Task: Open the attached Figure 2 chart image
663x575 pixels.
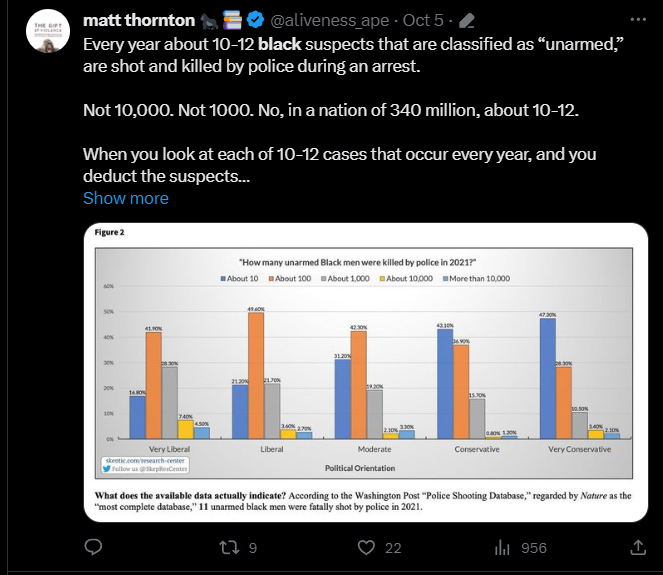Action: pyautogui.click(x=361, y=369)
